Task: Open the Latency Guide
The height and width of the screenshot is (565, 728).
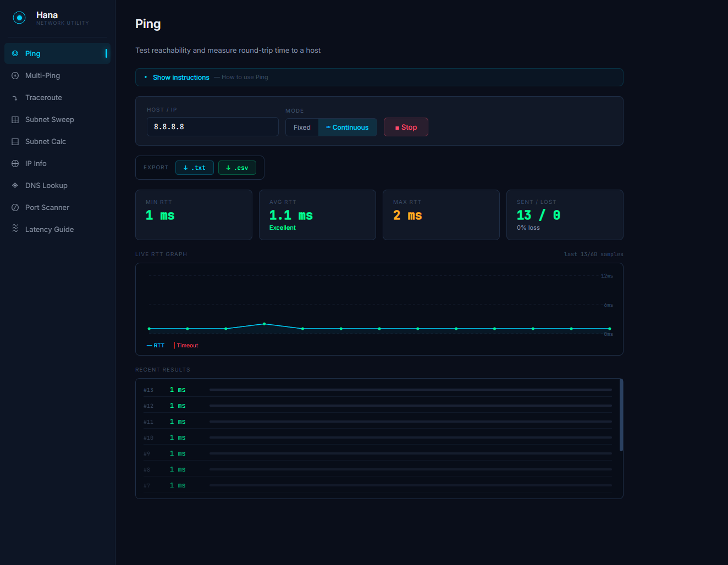Action: tap(57, 229)
